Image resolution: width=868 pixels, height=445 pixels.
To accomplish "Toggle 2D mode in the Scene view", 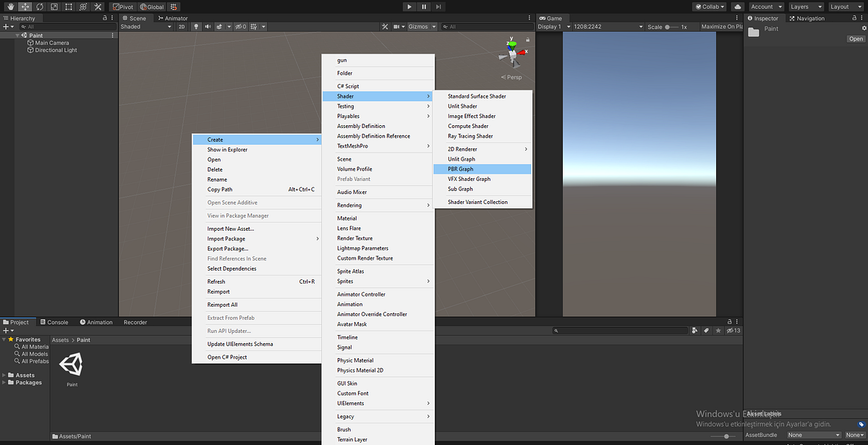I will pyautogui.click(x=181, y=26).
